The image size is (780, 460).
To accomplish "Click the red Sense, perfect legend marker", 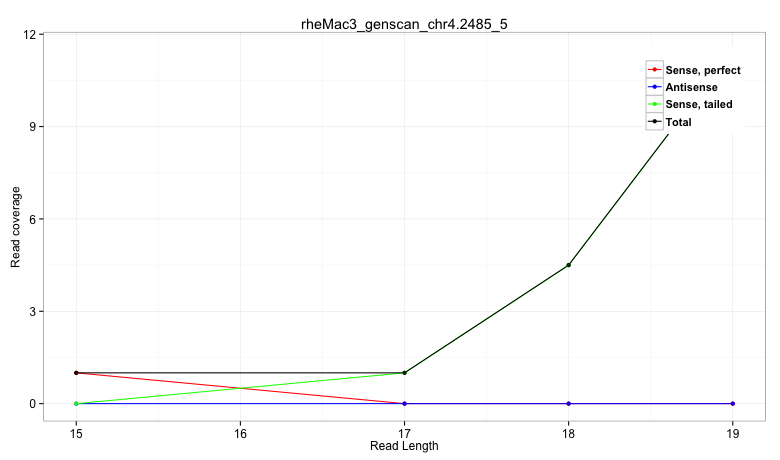I will pyautogui.click(x=654, y=69).
